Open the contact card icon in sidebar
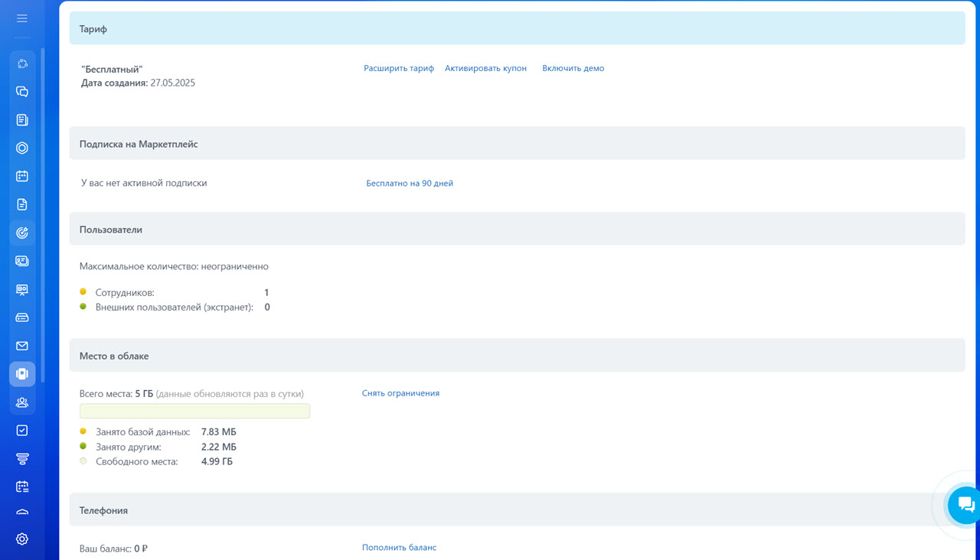980x560 pixels. pos(22,261)
